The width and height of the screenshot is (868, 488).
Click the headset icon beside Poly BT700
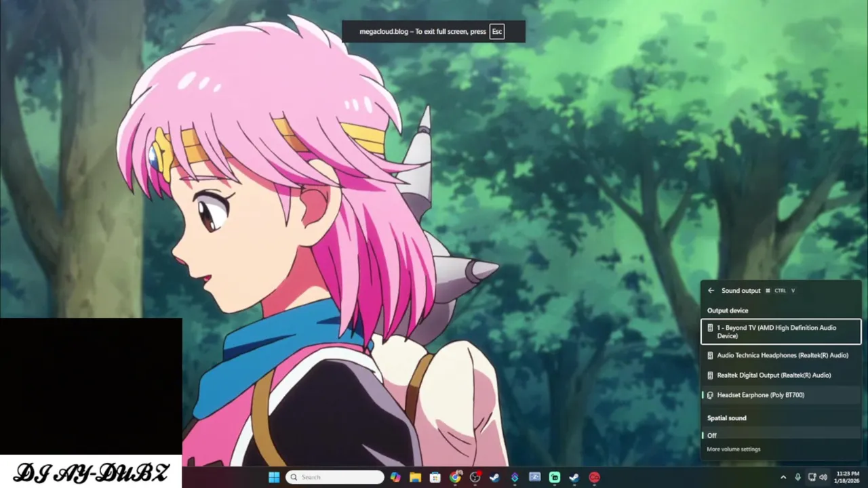[x=710, y=394]
